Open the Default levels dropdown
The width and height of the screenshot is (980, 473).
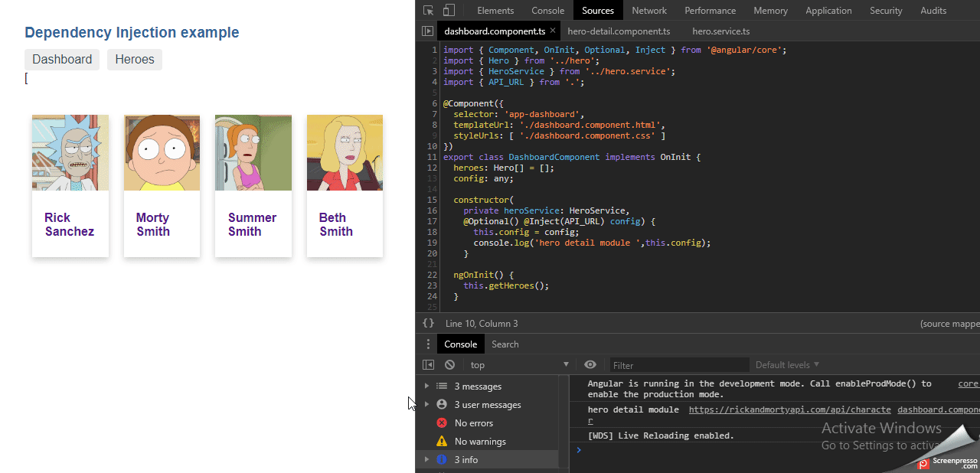(x=787, y=365)
